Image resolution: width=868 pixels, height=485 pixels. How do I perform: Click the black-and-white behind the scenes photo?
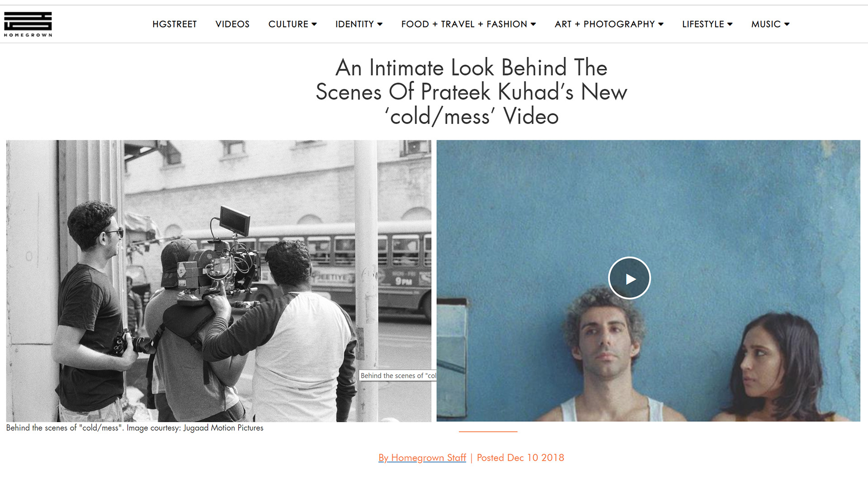[218, 281]
